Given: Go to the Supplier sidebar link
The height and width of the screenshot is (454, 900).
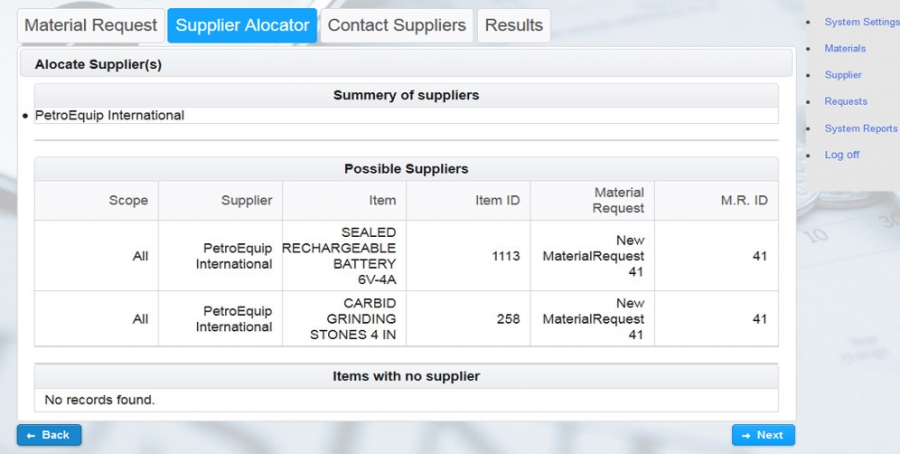Looking at the screenshot, I should 843,75.
